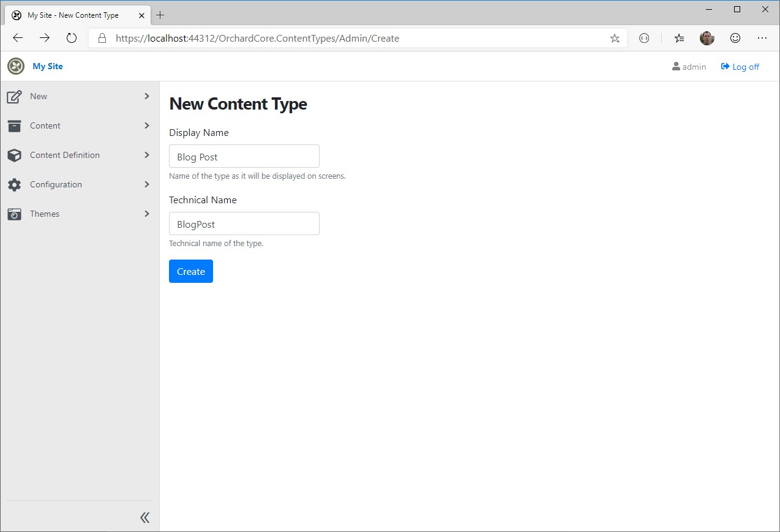
Task: Collapse the sidebar using the double-chevron
Action: 144,517
